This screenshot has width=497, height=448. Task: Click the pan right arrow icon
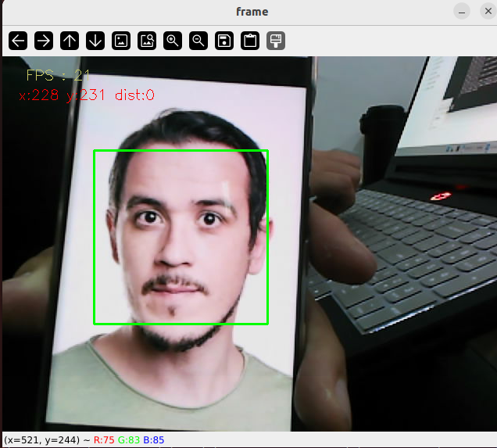(x=44, y=41)
